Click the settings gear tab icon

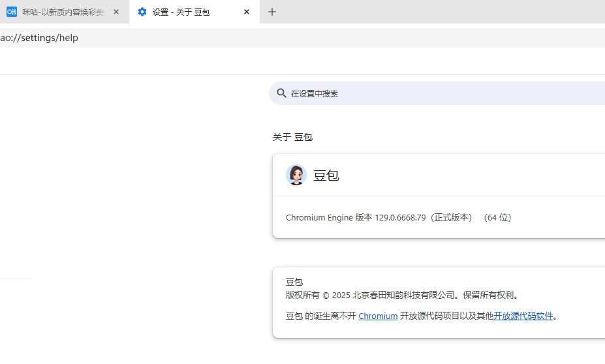coord(142,12)
